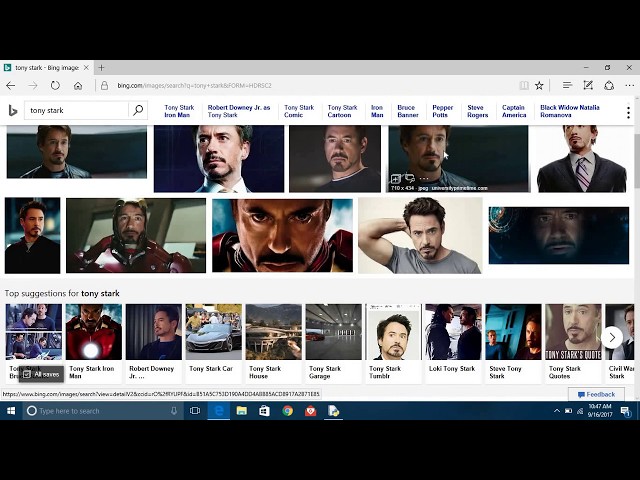Viewport: 640px width, 480px height.
Task: Open Steve Rogers related search
Action: pyautogui.click(x=478, y=111)
